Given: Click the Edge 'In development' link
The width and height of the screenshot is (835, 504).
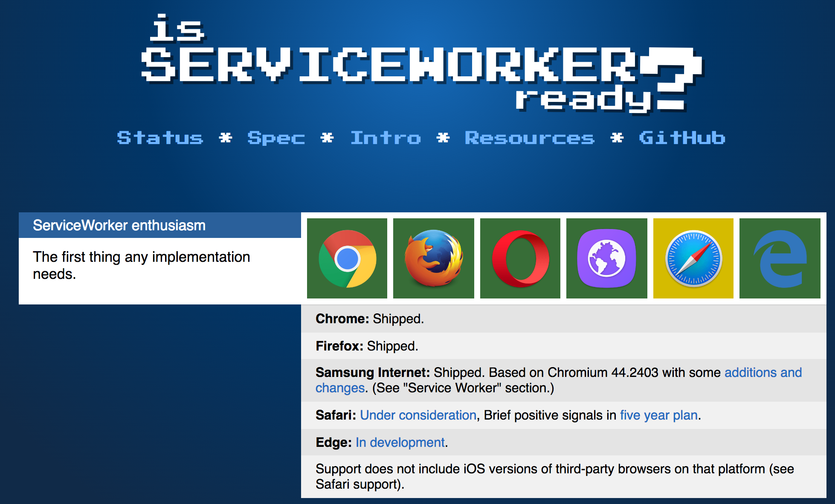Looking at the screenshot, I should pyautogui.click(x=400, y=443).
